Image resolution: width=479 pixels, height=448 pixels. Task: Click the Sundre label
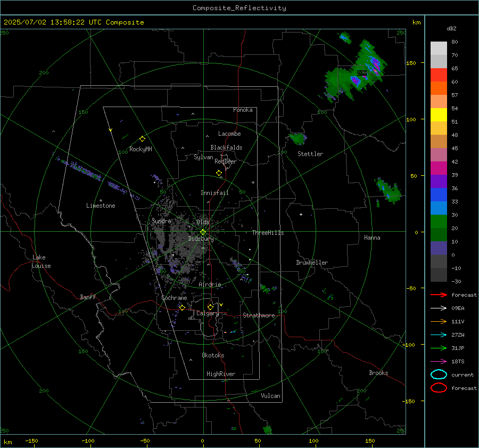pyautogui.click(x=161, y=221)
